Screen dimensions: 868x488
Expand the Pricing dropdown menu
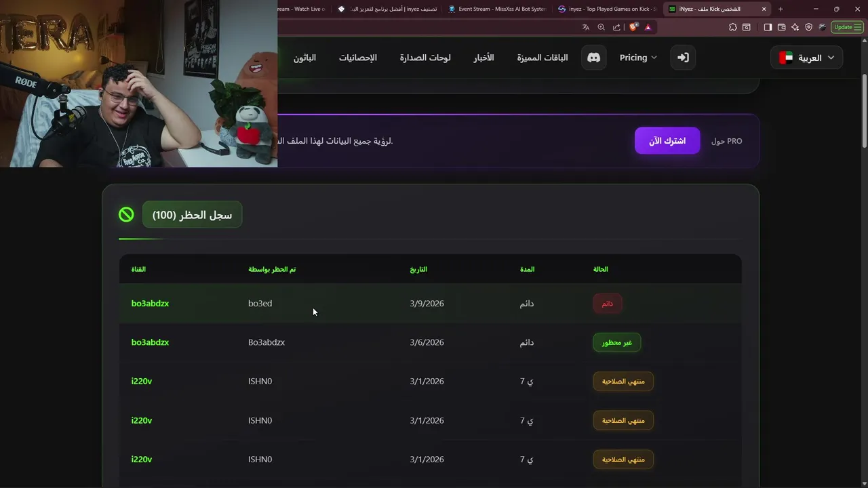coord(638,58)
